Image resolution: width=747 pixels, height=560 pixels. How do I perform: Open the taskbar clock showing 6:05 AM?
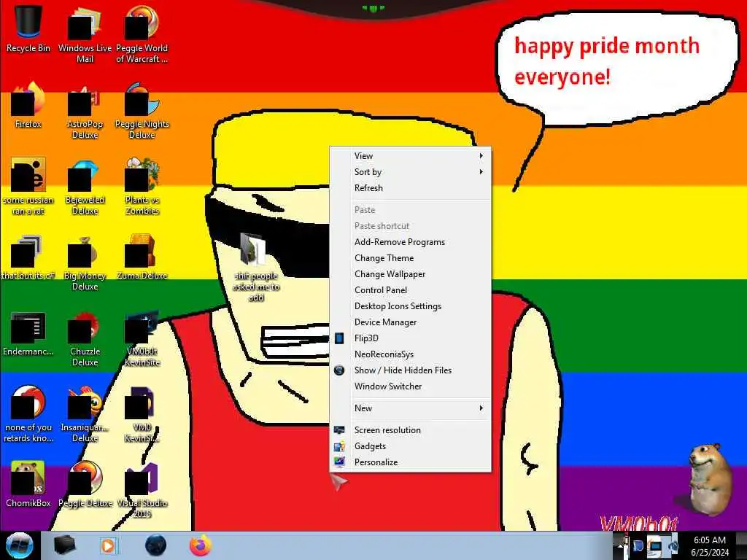(709, 546)
